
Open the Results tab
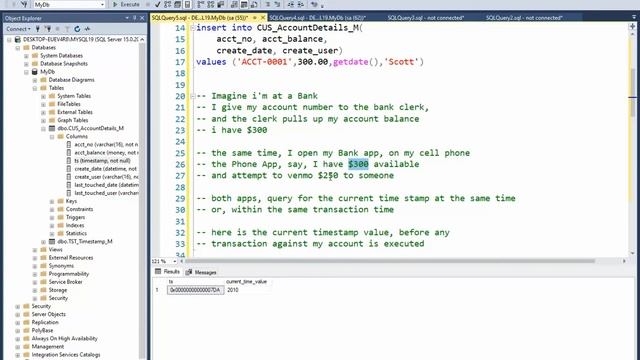click(x=167, y=271)
